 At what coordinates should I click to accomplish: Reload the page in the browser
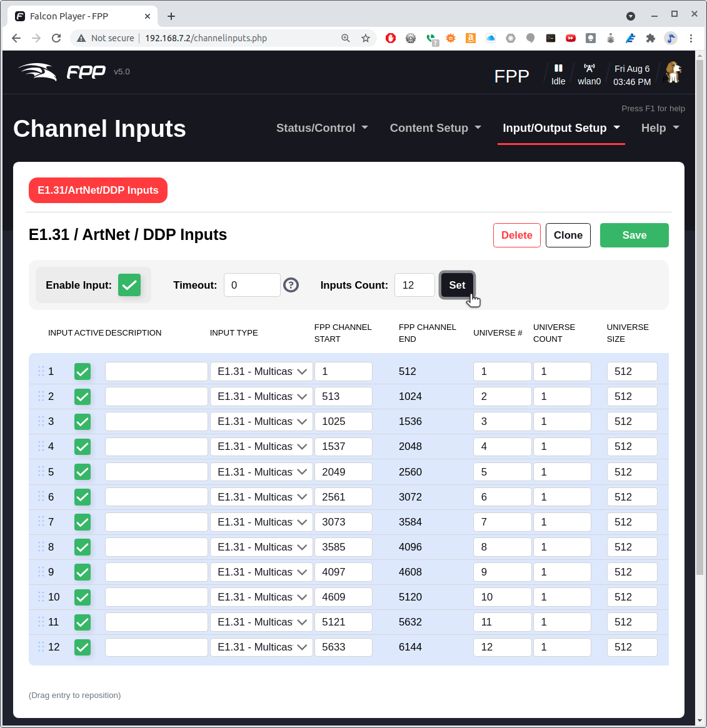click(x=56, y=38)
